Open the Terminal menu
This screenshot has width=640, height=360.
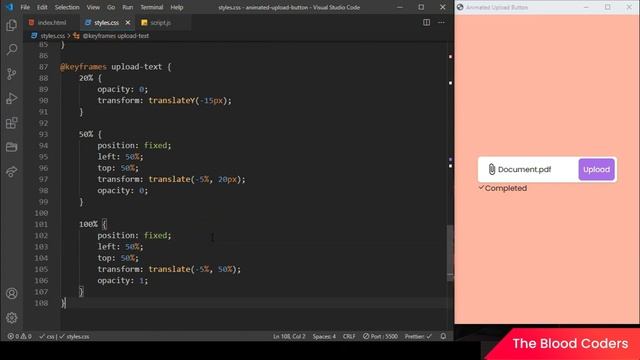152,7
